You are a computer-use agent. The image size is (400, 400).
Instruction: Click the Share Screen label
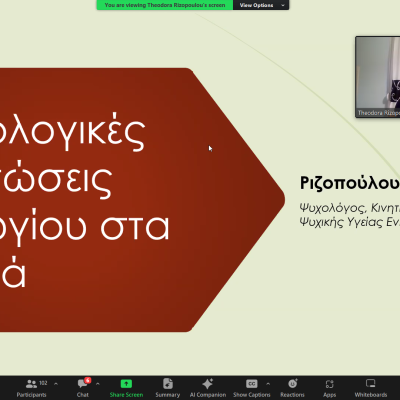tap(126, 395)
